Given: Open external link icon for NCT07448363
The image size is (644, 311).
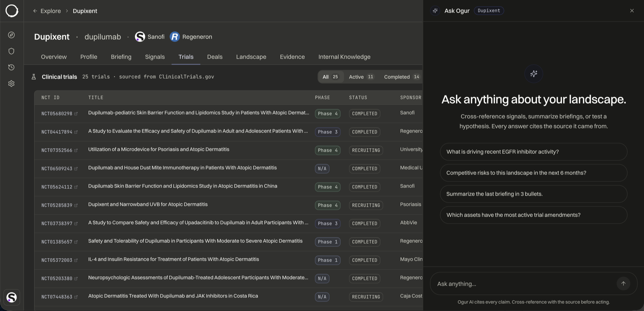Looking at the screenshot, I should coord(76,297).
